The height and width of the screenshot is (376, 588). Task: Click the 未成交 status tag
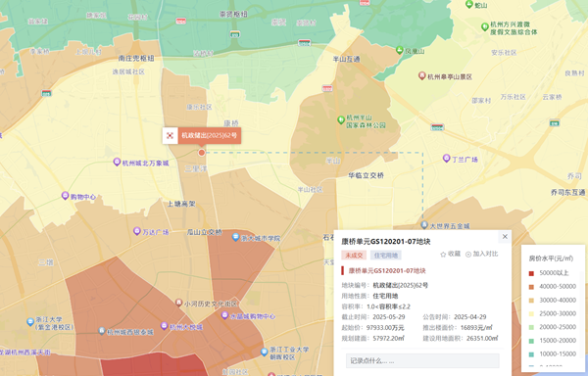(x=354, y=256)
